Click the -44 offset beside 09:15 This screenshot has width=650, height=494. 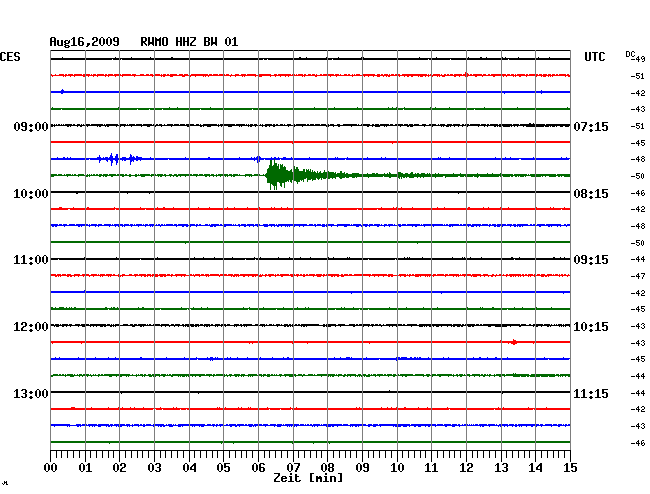click(638, 259)
